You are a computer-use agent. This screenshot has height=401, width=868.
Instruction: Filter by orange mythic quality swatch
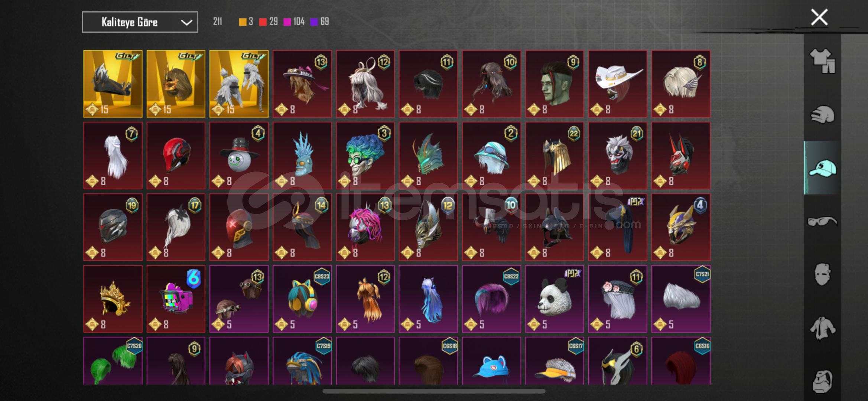tap(243, 22)
